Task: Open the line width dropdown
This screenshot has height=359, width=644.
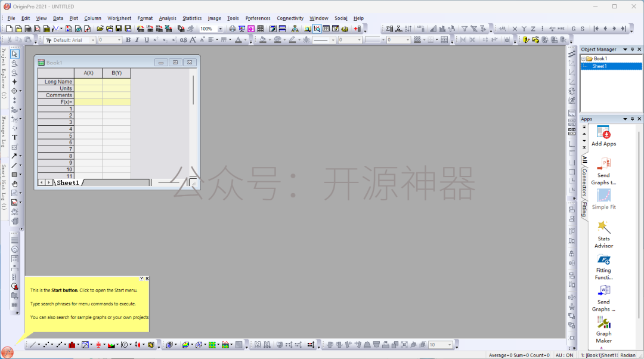Action: 359,40
